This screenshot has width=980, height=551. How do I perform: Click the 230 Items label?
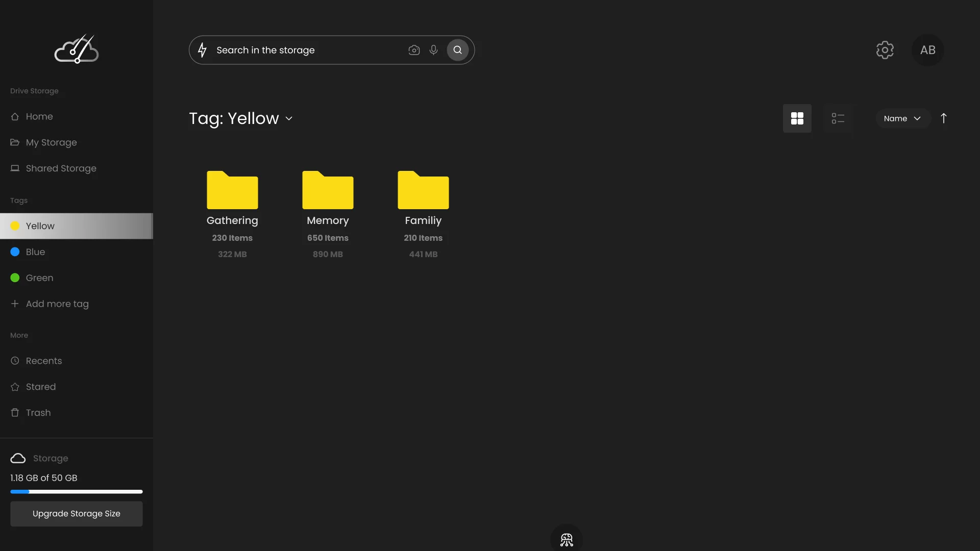tap(232, 238)
